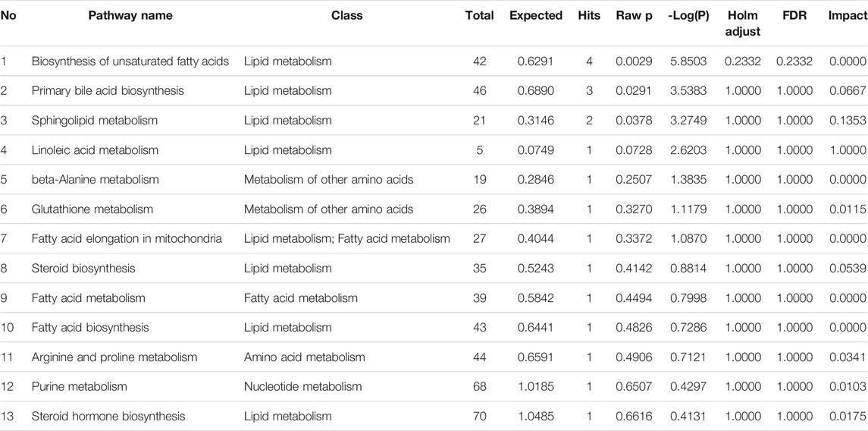Select the Class column header
This screenshot has width=868, height=431.
pyautogui.click(x=347, y=16)
